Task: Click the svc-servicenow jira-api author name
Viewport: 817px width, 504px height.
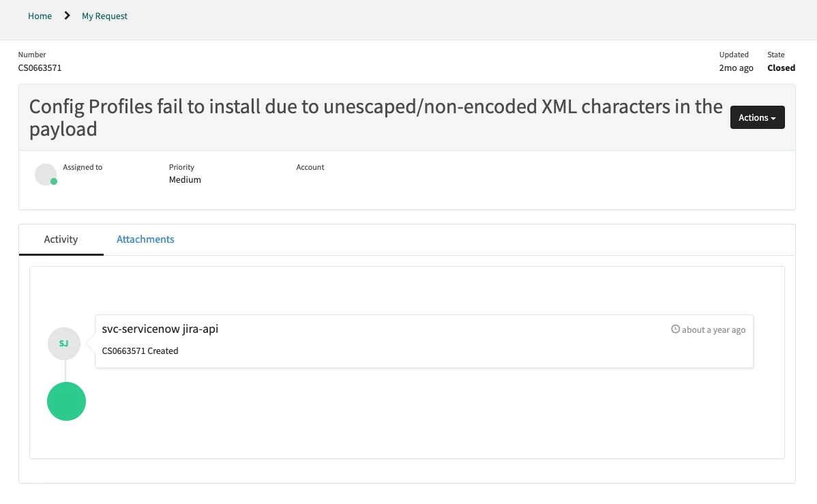Action: (160, 329)
